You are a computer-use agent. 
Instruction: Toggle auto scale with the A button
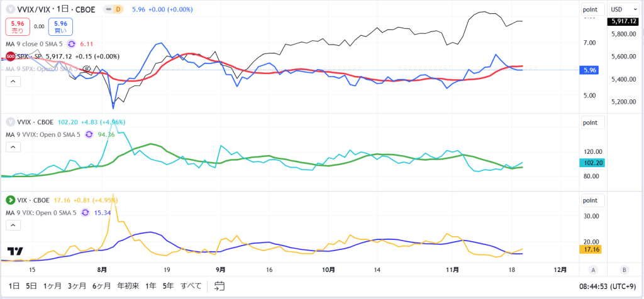592,269
